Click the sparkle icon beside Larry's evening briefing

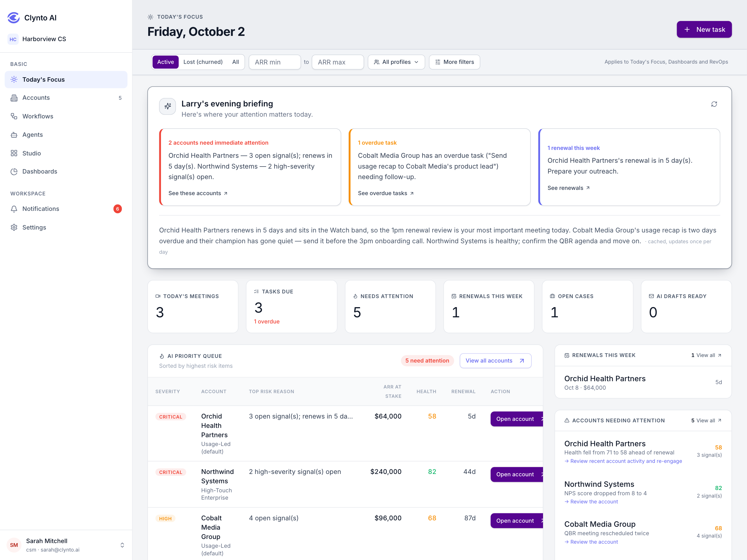(167, 107)
